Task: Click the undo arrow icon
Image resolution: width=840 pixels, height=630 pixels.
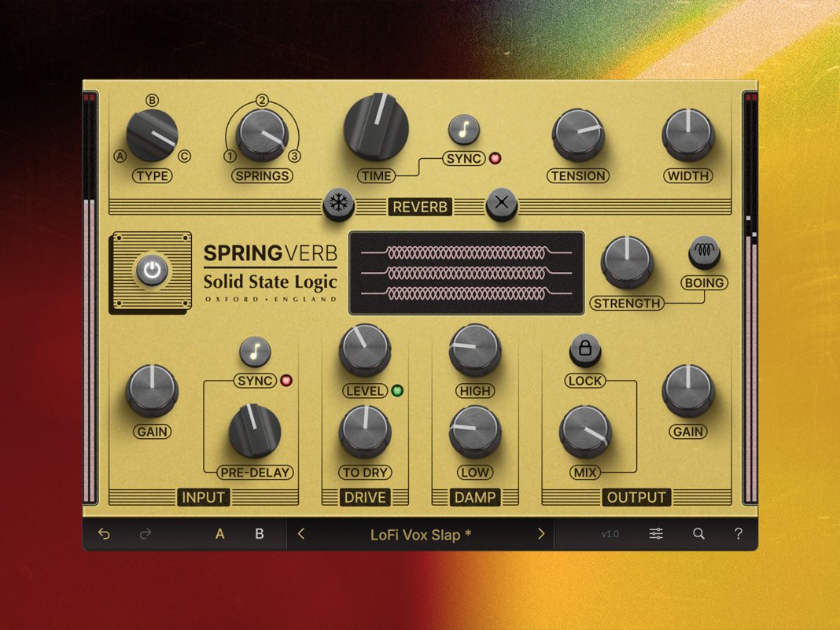Action: tap(105, 533)
